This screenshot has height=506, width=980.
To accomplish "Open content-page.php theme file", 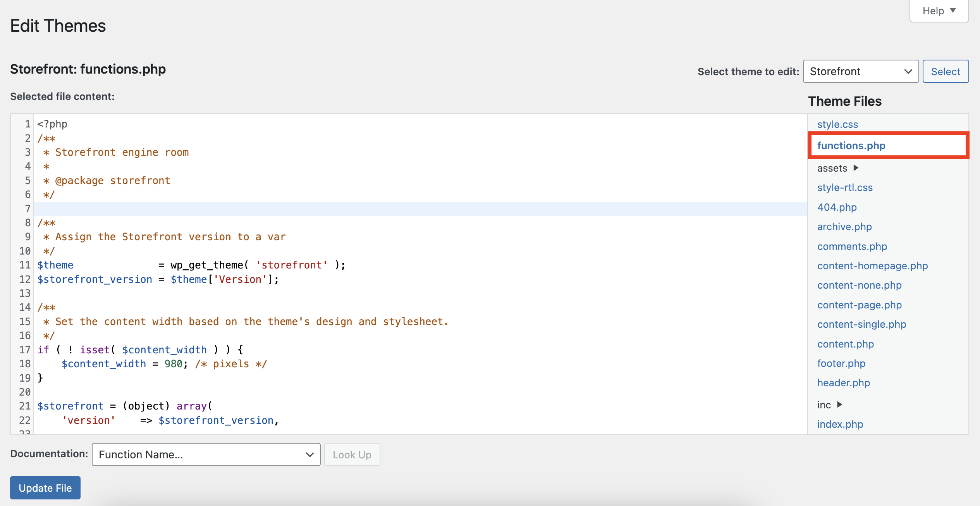I will point(859,305).
